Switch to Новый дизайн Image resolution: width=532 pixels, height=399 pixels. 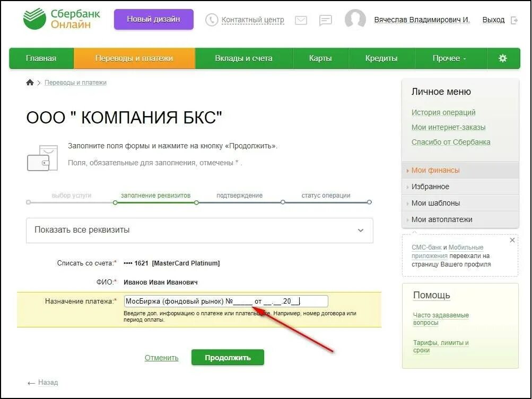(x=153, y=19)
